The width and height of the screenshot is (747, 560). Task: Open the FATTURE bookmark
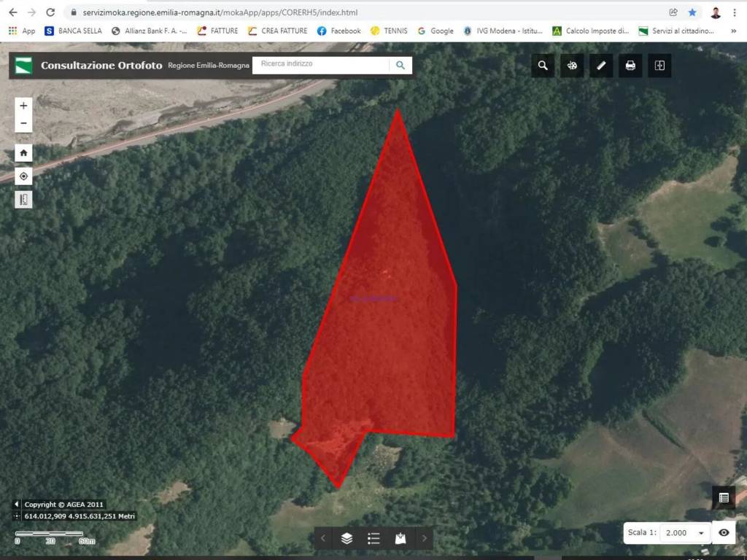pyautogui.click(x=217, y=31)
